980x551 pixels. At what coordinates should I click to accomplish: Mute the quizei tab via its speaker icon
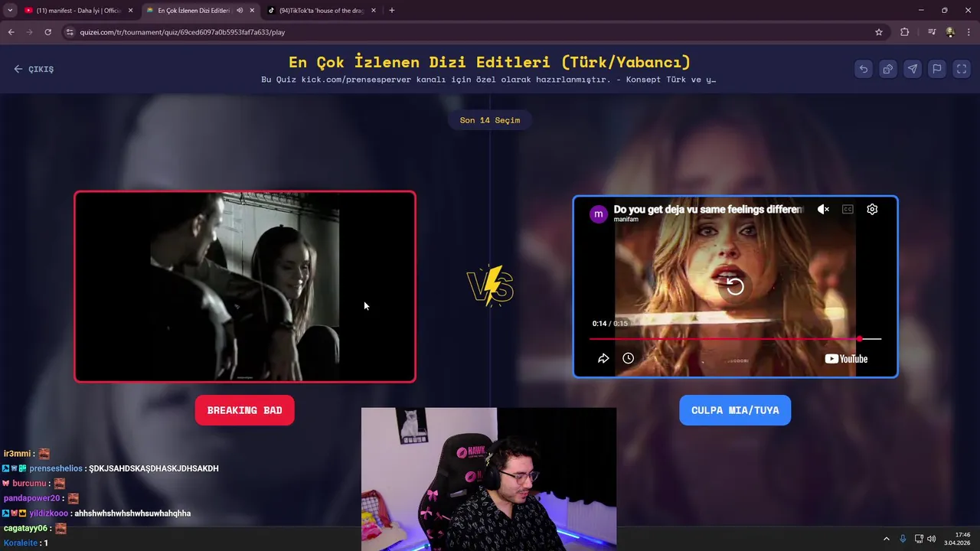point(240,11)
